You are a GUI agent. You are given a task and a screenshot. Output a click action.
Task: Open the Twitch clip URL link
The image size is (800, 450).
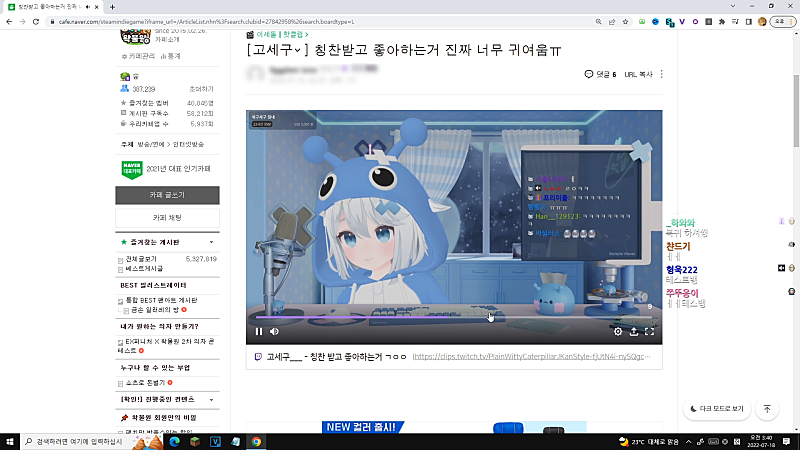point(531,357)
